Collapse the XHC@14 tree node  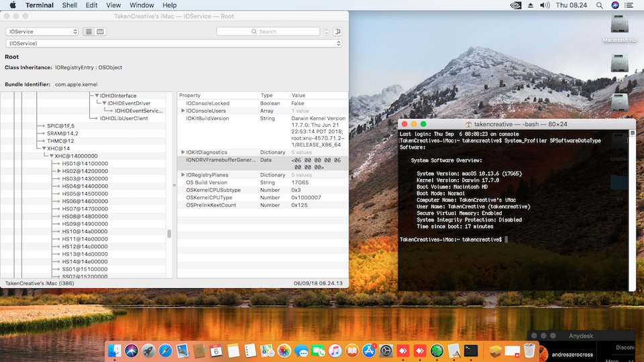click(x=44, y=148)
